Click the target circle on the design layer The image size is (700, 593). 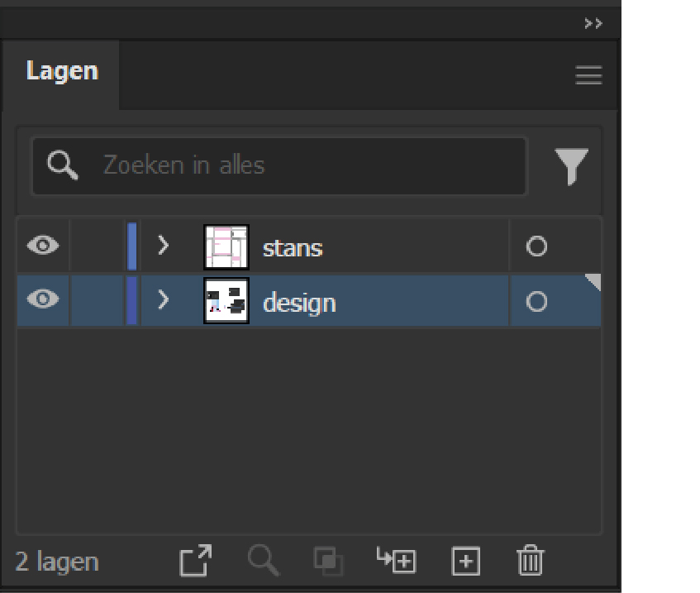(536, 301)
